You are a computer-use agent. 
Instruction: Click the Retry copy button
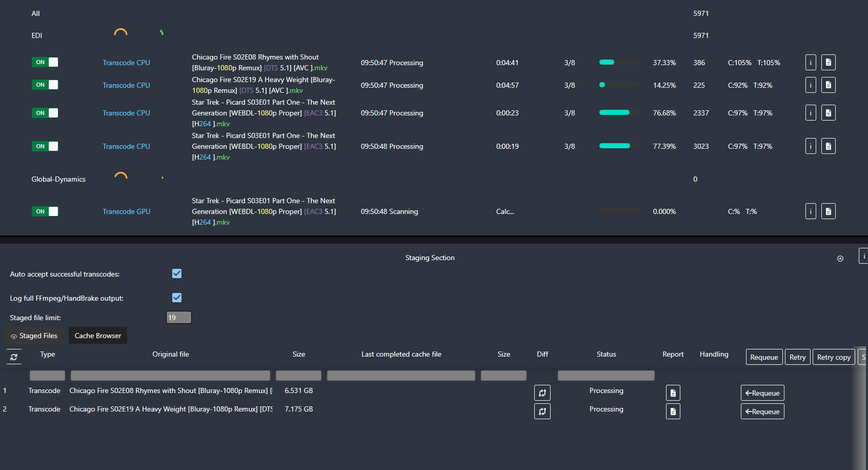(834, 357)
